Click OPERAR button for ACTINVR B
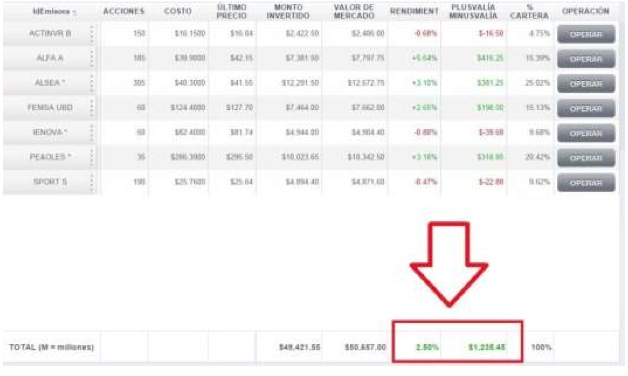This screenshot has width=628, height=376. tap(586, 34)
